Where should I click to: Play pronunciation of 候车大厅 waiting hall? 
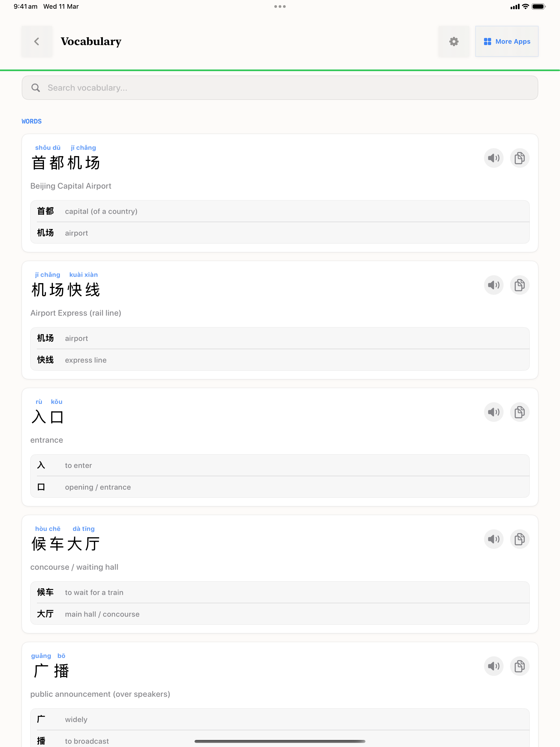click(x=494, y=539)
